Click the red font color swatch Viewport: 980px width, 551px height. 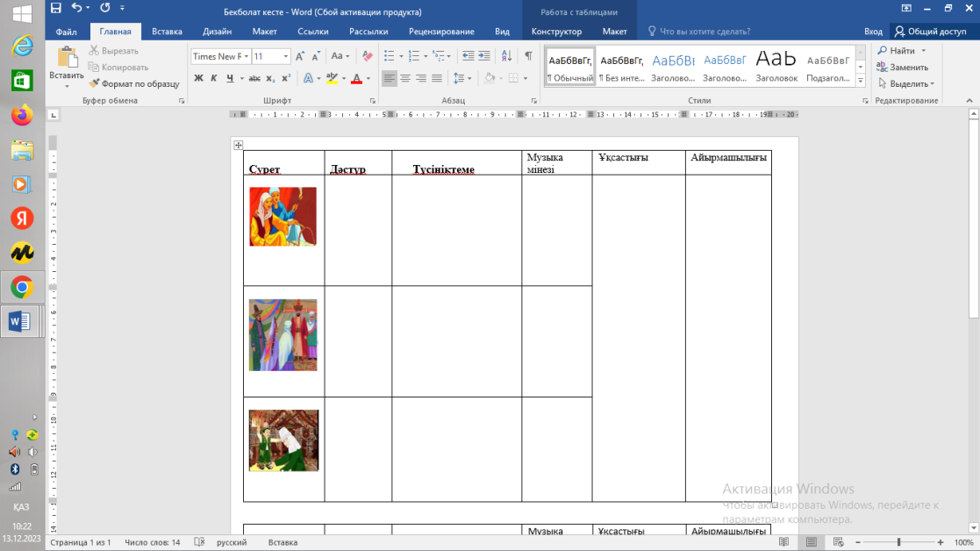(355, 78)
